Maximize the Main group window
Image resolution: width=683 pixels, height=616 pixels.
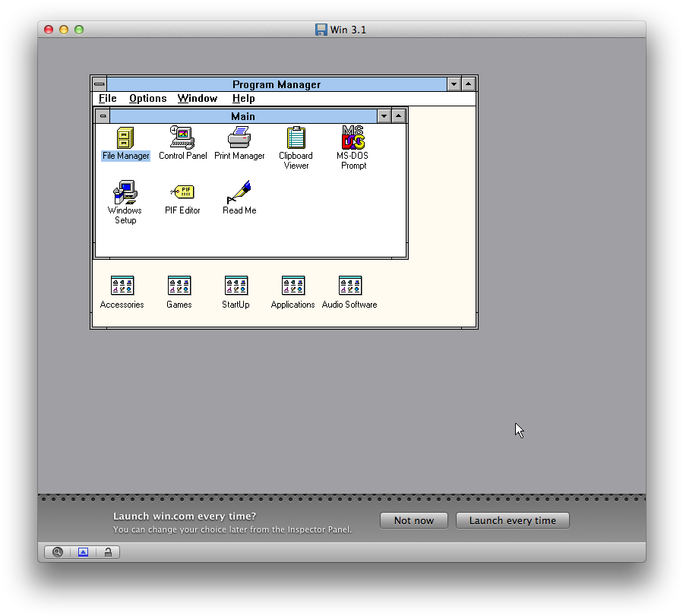pyautogui.click(x=399, y=115)
